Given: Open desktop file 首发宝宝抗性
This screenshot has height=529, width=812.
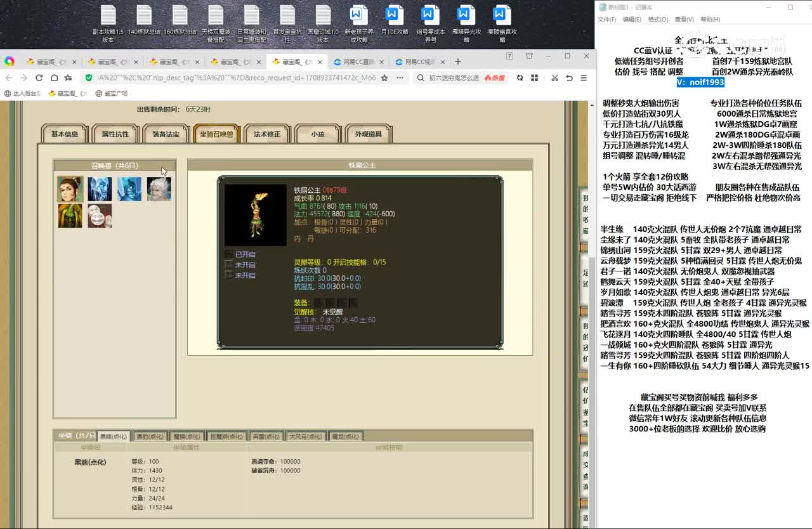Looking at the screenshot, I should [x=287, y=25].
